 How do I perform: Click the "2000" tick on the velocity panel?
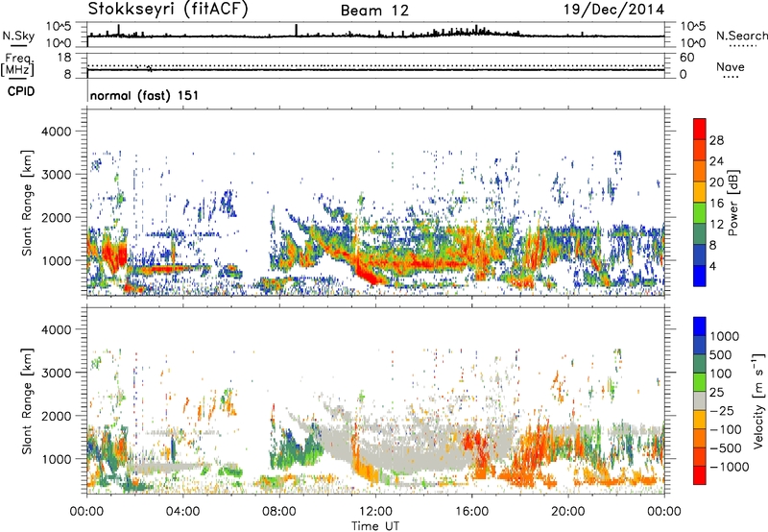(x=57, y=416)
